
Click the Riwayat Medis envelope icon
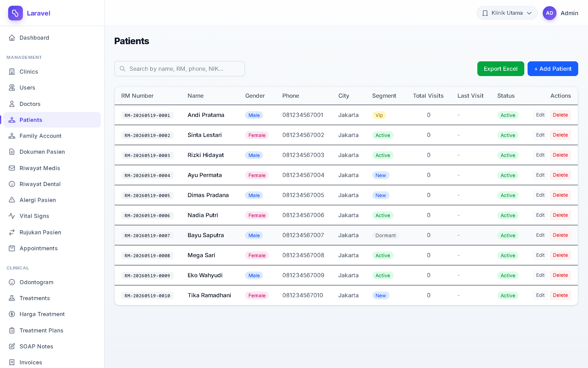[x=12, y=168]
